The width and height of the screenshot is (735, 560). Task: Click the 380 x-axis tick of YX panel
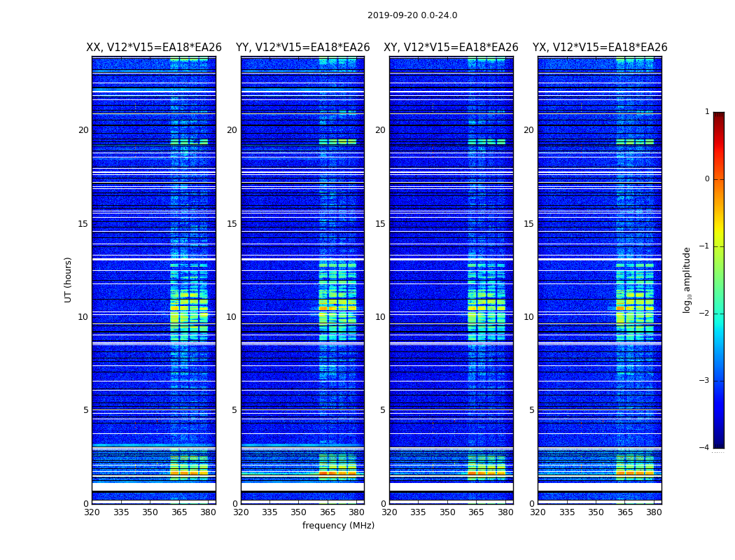tap(654, 512)
